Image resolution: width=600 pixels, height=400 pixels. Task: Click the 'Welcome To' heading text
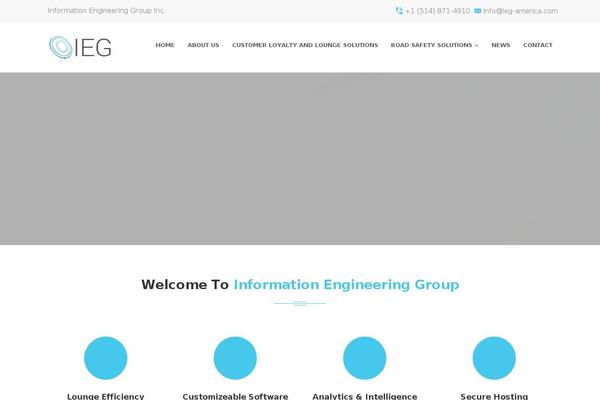185,284
